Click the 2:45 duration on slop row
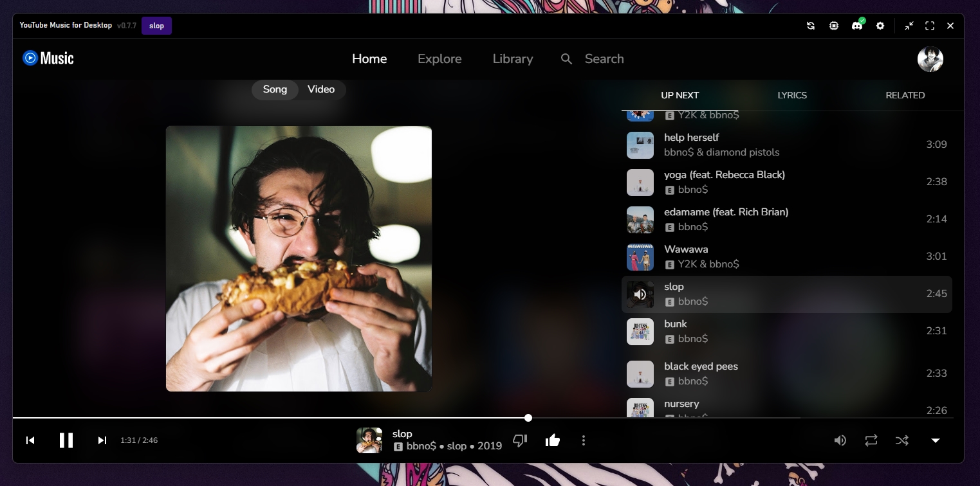 (x=936, y=294)
